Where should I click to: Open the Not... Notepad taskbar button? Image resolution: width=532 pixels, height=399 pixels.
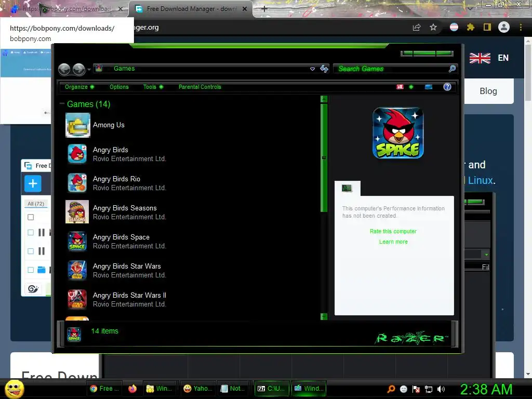(232, 389)
